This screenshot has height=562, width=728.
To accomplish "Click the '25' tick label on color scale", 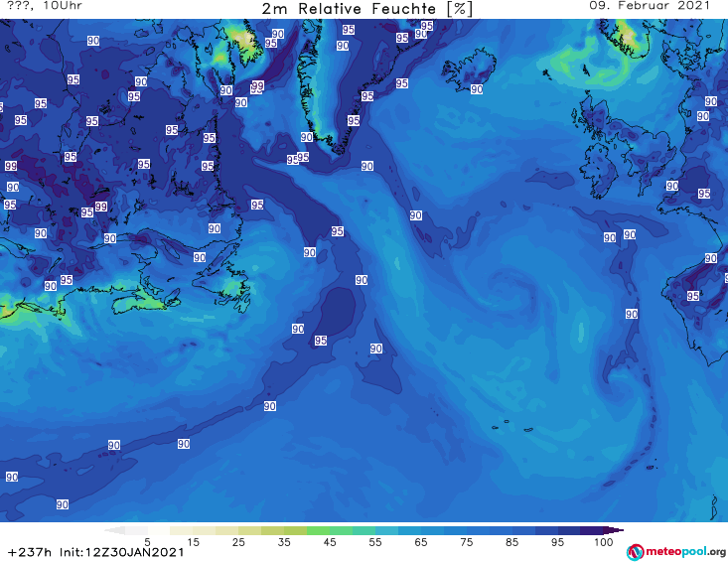I will coord(238,542).
